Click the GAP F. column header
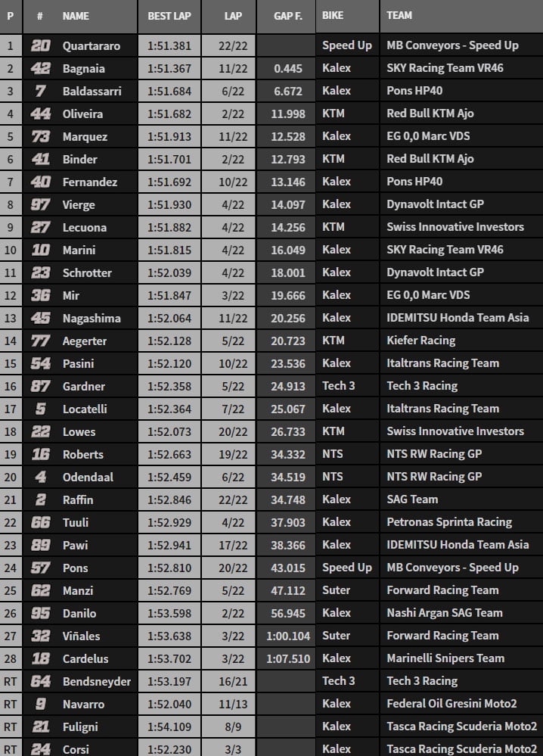 [284, 15]
